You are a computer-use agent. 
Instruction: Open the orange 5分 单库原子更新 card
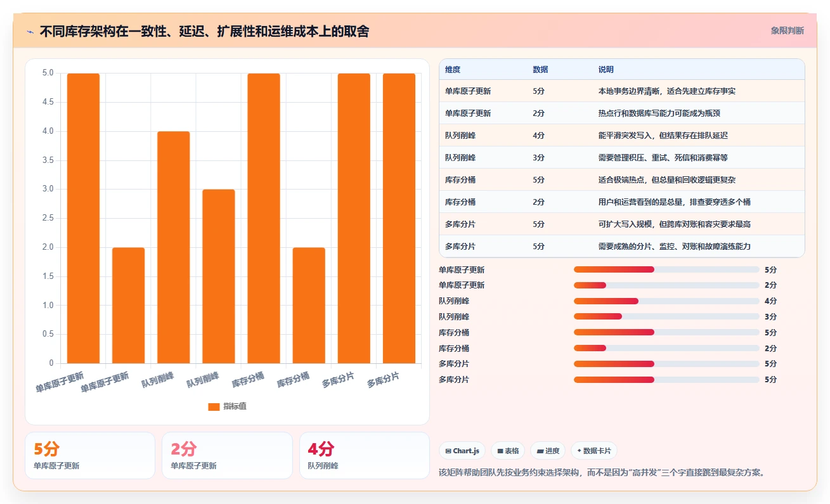pos(90,455)
